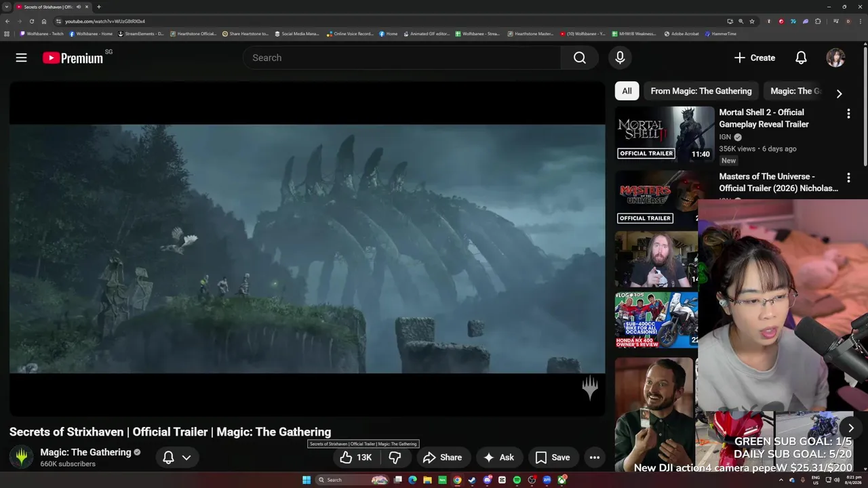Open tab search dropdown arrow in Chrome
This screenshot has height=488, width=868.
pos(7,7)
